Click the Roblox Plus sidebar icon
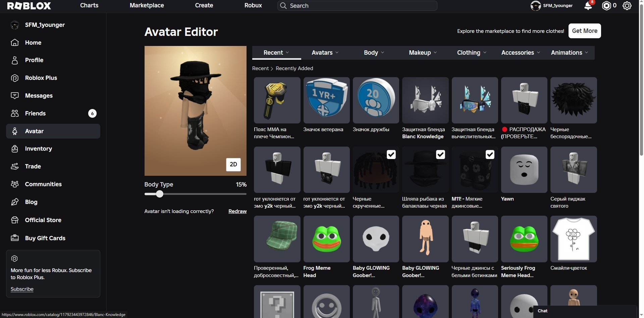Screen dimensions: 644x318 pyautogui.click(x=15, y=78)
